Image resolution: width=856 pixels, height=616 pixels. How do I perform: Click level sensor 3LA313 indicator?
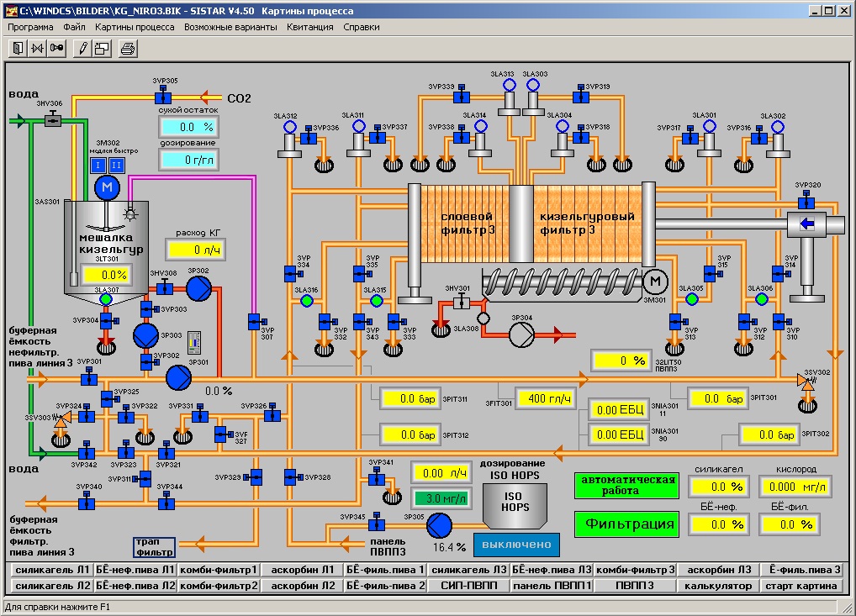coord(509,85)
